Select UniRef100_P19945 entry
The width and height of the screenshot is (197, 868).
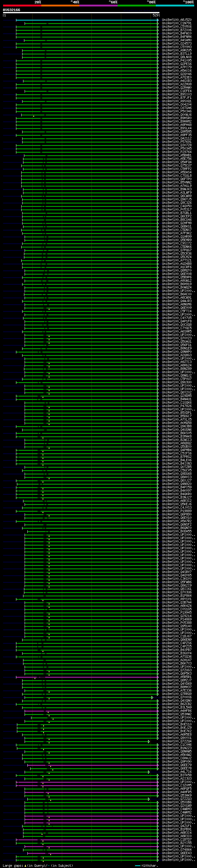[x=177, y=612]
